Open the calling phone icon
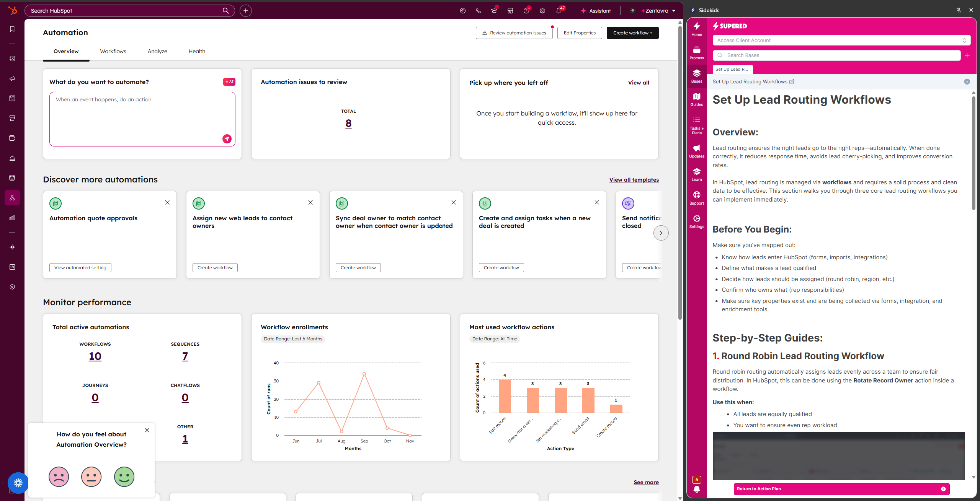The height and width of the screenshot is (501, 980). click(x=479, y=11)
